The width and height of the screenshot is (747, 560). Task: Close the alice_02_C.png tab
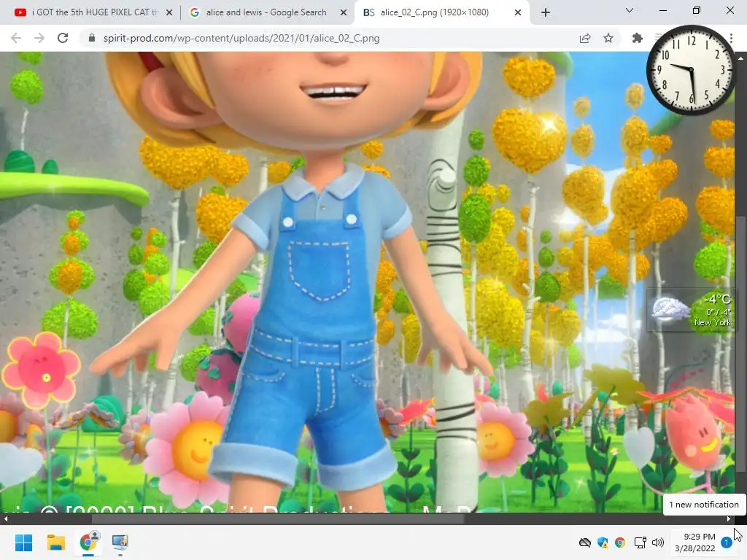tap(518, 13)
